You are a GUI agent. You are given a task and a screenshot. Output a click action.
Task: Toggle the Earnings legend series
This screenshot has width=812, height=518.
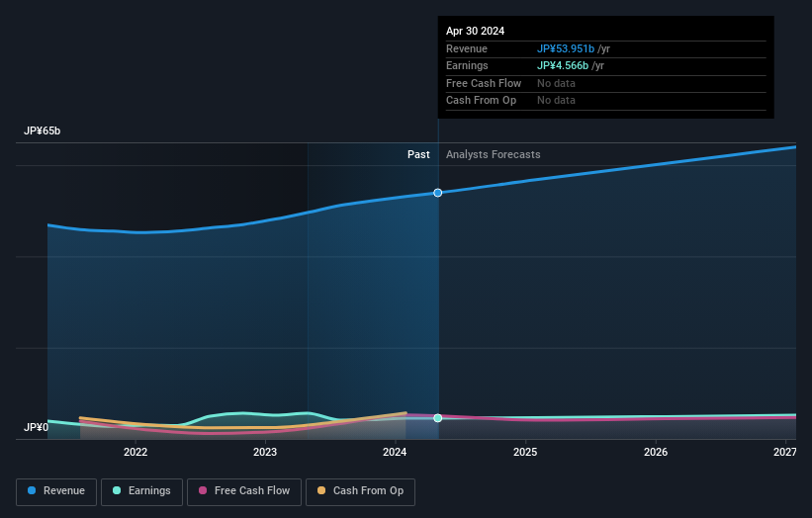click(x=141, y=491)
